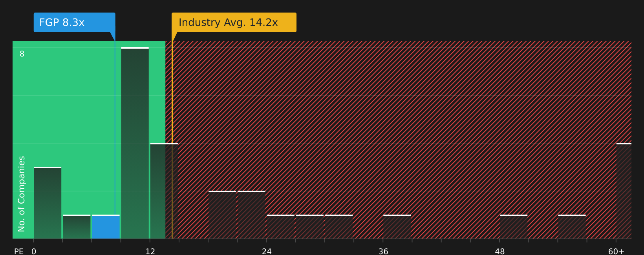The height and width of the screenshot is (255, 644).
Task: Click the x-axis label 12
Action: point(150,251)
